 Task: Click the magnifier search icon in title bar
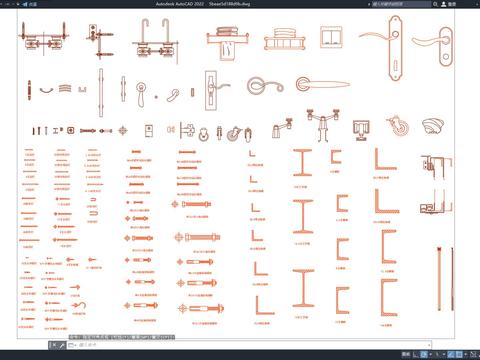435,4
